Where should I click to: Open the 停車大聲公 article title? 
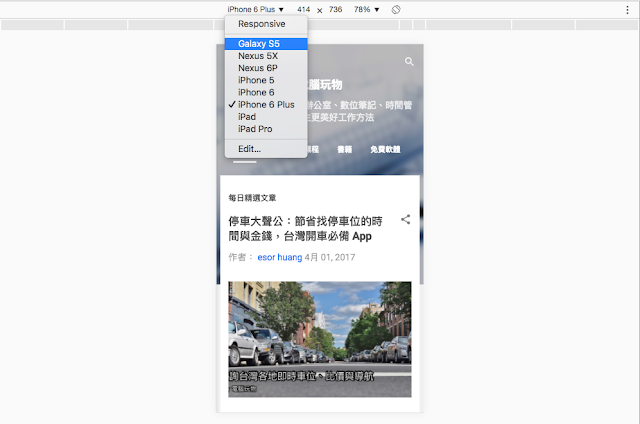tap(305, 229)
